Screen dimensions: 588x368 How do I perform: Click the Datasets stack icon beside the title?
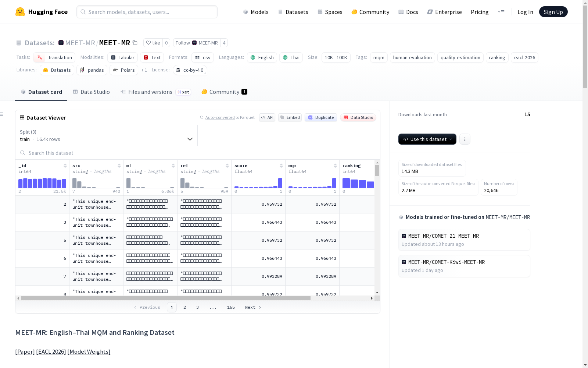click(19, 43)
